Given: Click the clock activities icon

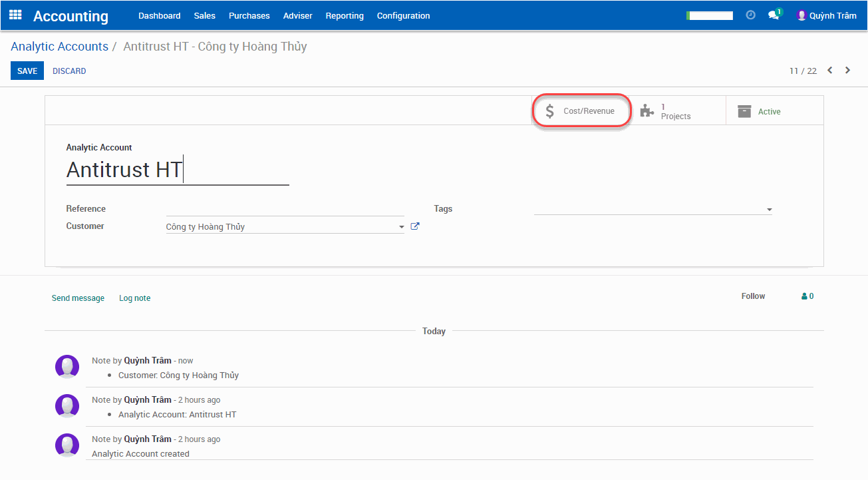Looking at the screenshot, I should (x=750, y=15).
